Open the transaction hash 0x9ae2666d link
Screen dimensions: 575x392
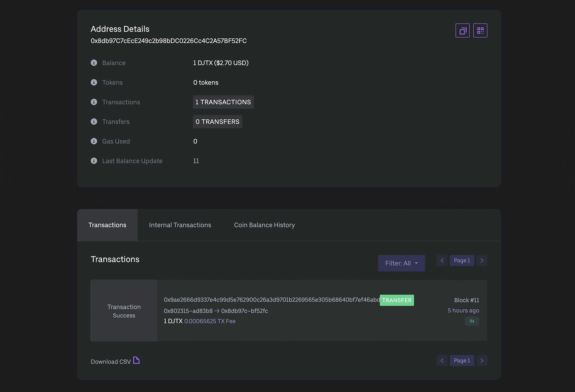pos(271,300)
